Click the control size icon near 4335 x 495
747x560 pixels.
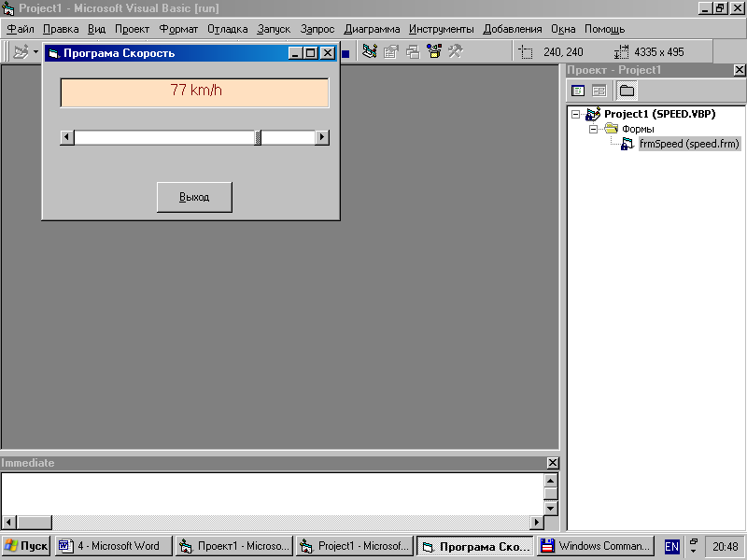pos(621,52)
